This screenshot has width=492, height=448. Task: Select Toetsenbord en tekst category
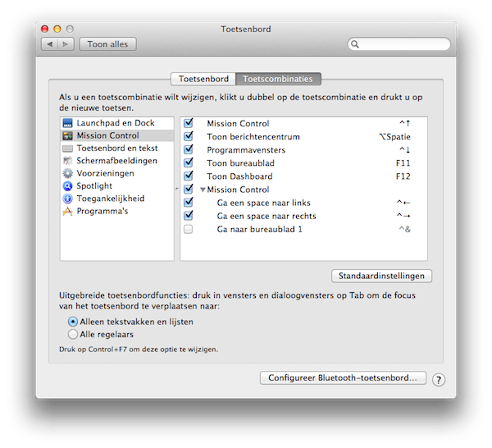[117, 149]
